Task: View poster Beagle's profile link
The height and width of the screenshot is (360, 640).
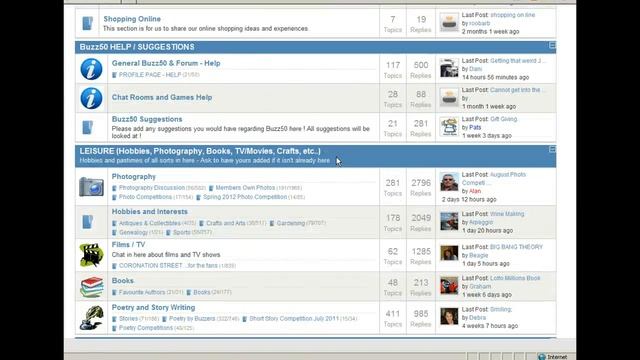Action: tap(478, 256)
